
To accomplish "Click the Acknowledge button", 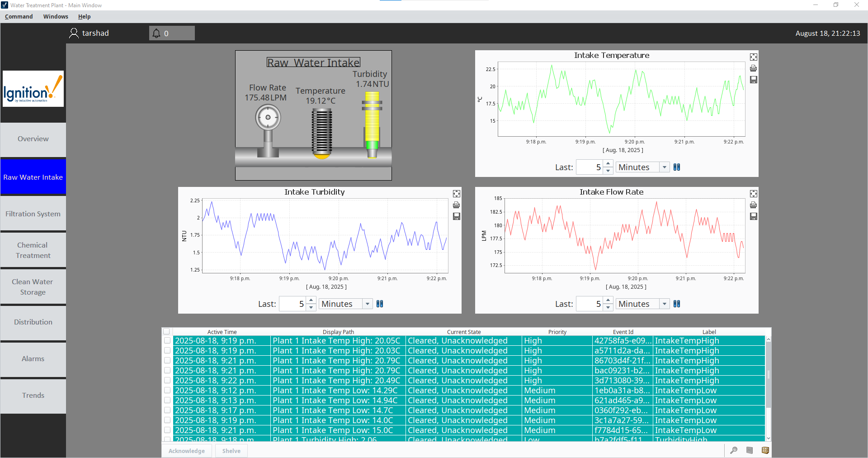I will [187, 451].
